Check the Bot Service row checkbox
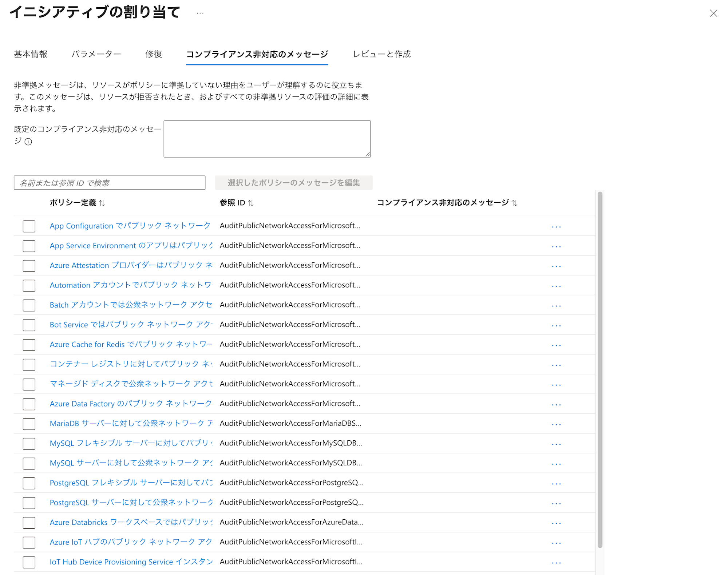The width and height of the screenshot is (728, 575). coord(29,325)
